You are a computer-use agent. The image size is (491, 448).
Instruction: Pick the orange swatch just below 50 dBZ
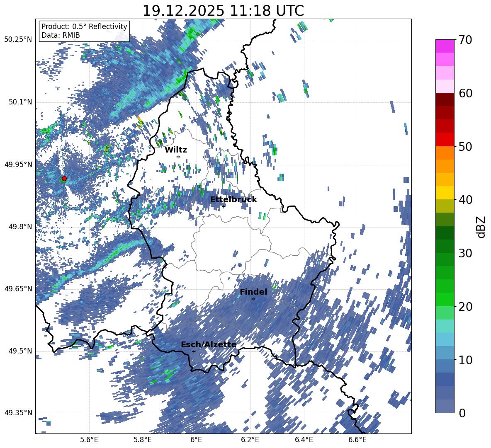445,153
